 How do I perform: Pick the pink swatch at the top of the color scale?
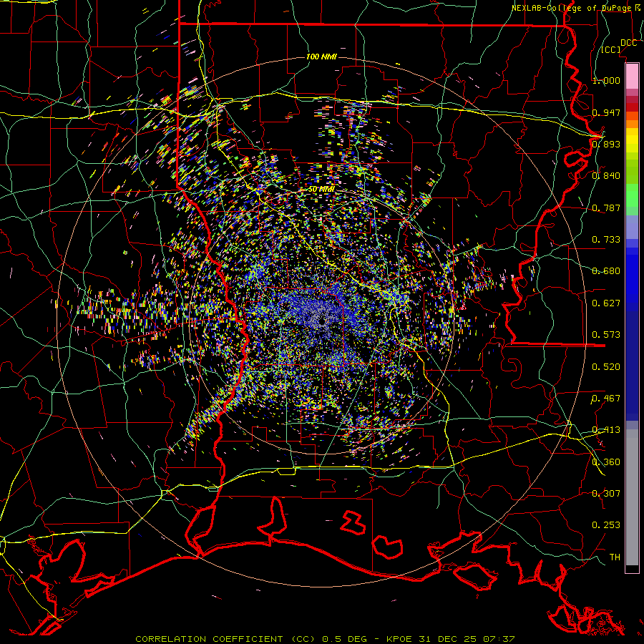point(632,76)
